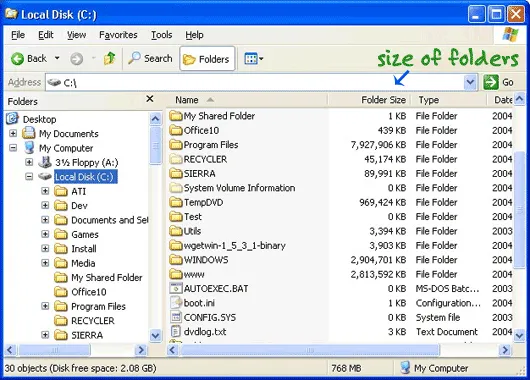
Task: Select Program Files folder icon in list
Action: click(x=176, y=145)
